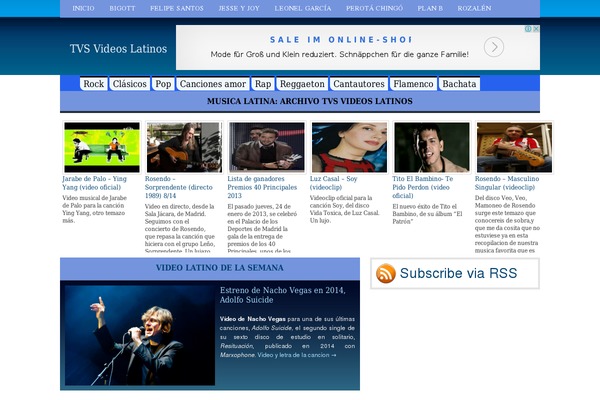
Task: Open the Nacho Vegas concert photo
Action: click(140, 335)
